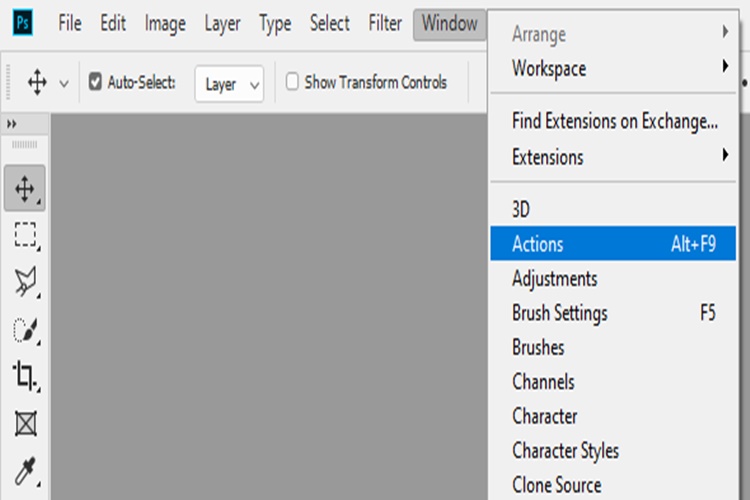This screenshot has width=750, height=500.
Task: Select the Crop tool
Action: 24,376
